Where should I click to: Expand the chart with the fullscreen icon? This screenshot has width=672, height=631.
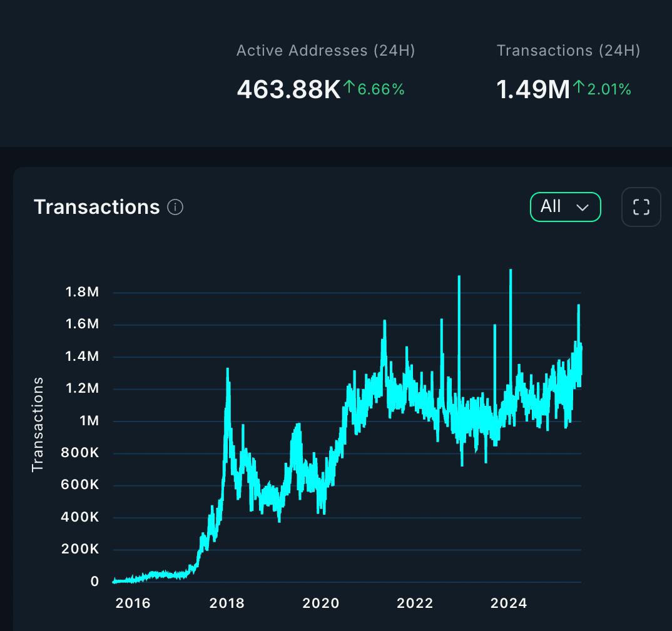pos(641,207)
